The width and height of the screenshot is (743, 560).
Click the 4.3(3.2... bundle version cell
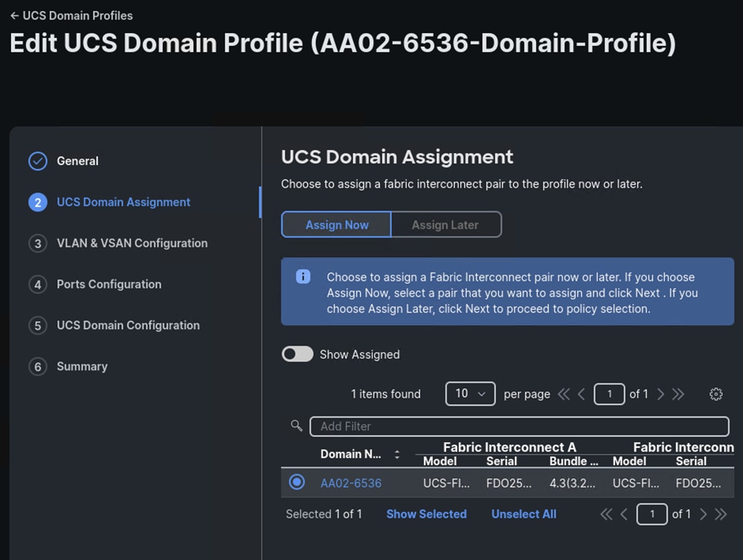pos(572,483)
